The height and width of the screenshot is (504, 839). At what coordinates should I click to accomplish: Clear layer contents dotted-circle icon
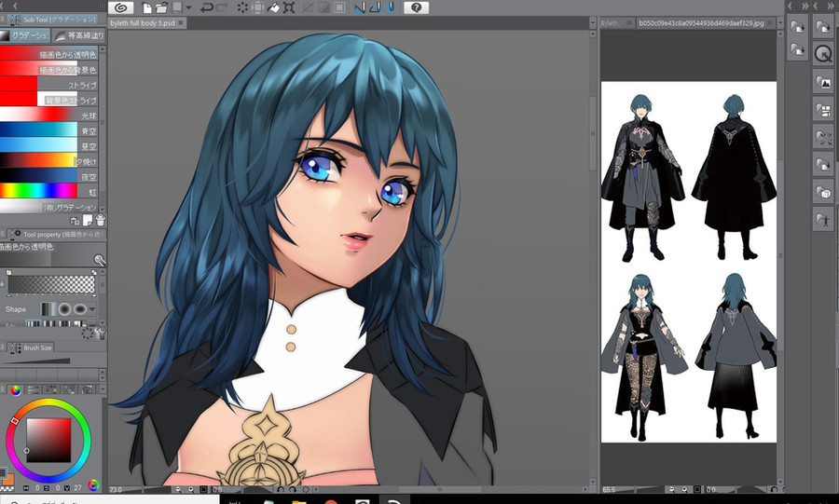click(243, 8)
